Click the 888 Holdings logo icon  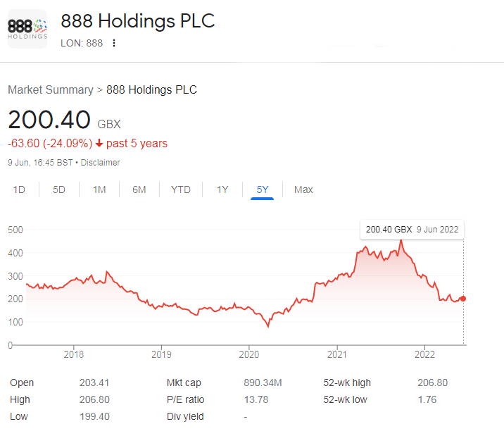point(27,29)
